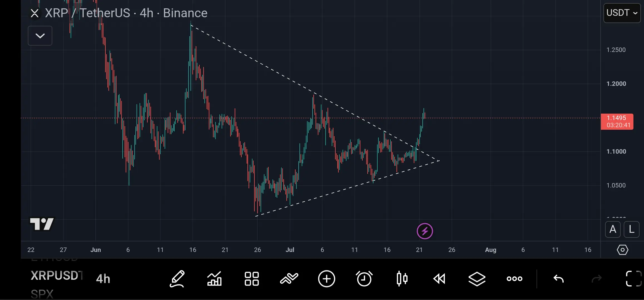
Task: Open the indicators chart icon
Action: tap(214, 279)
